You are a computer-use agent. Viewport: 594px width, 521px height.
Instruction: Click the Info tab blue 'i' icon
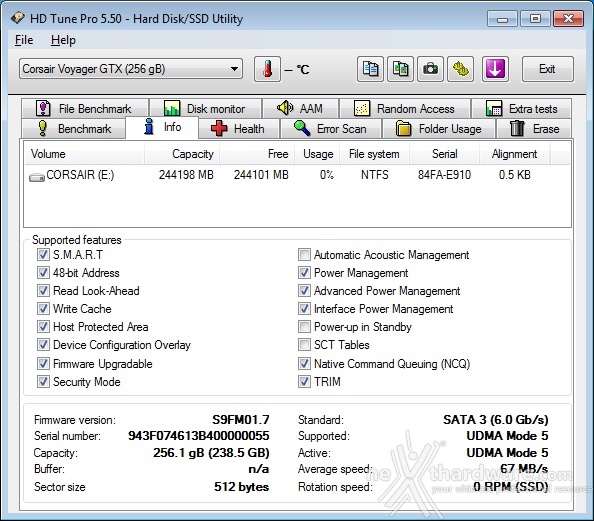pos(149,127)
